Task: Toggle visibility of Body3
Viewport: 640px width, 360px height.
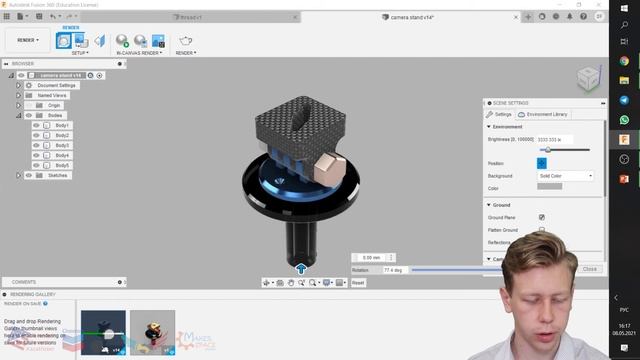Action: (36, 145)
